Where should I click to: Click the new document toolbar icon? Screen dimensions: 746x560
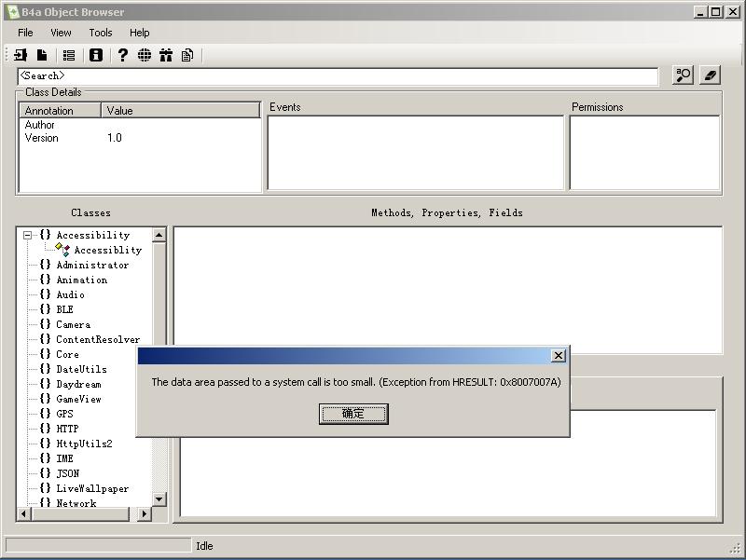42,55
